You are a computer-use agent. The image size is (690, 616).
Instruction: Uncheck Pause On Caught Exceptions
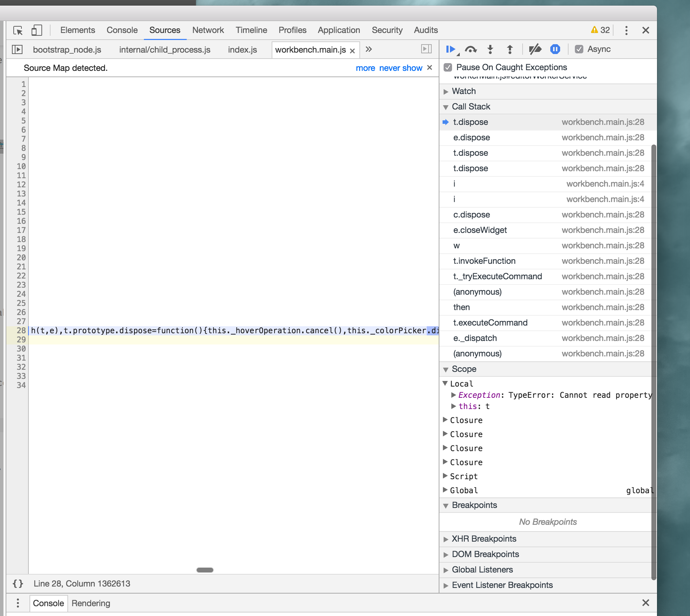pos(448,67)
